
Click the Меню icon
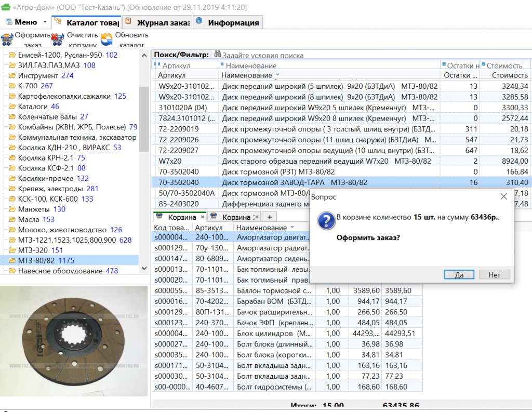click(x=9, y=22)
